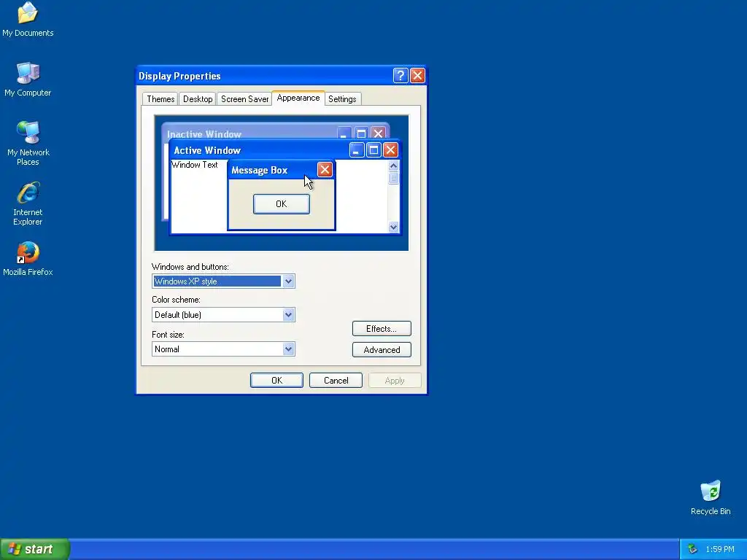The image size is (747, 560).
Task: Click the Message Box preview title
Action: click(x=259, y=170)
